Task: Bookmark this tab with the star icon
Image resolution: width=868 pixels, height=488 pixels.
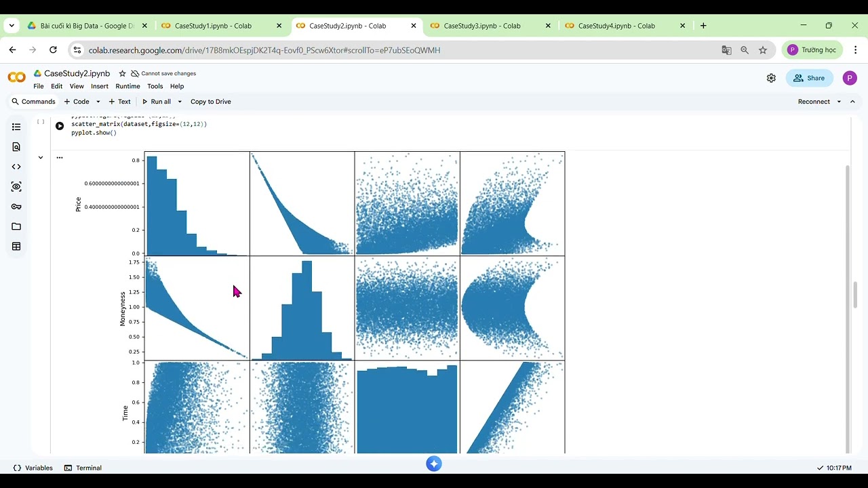Action: tap(763, 50)
